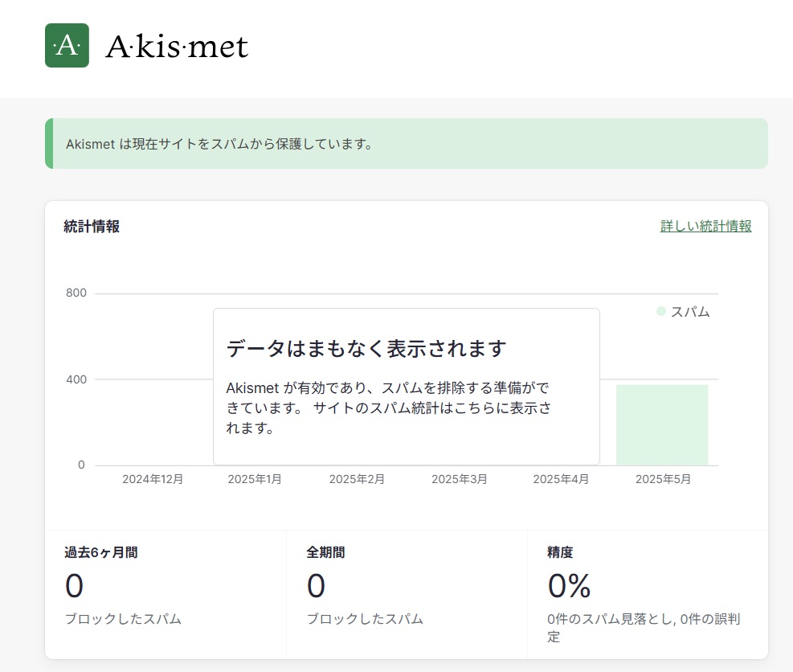
Task: Click the 精度 0% accuracy value
Action: tap(569, 585)
